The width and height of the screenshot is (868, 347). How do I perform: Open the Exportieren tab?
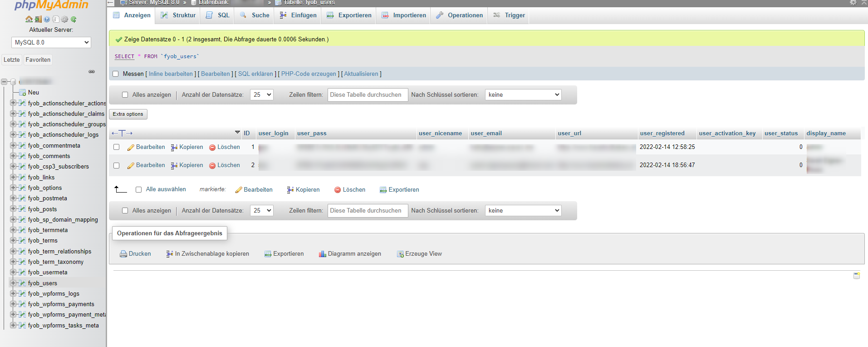tap(349, 15)
